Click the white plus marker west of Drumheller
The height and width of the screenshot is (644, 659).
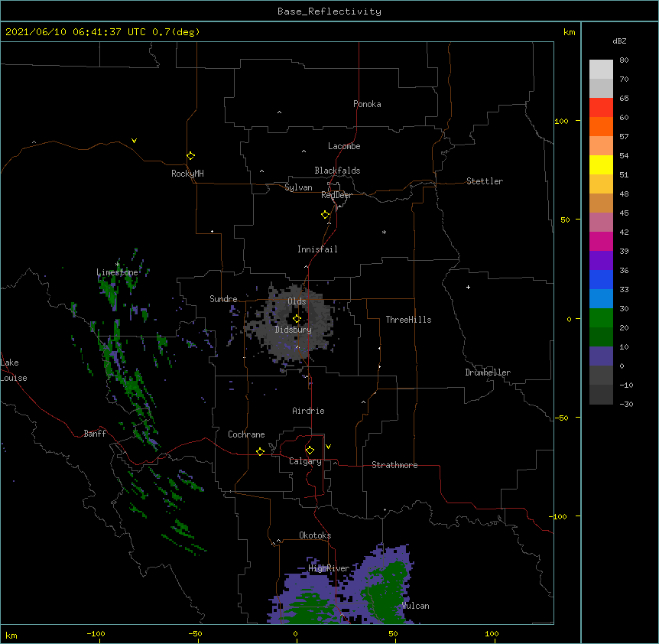[468, 287]
